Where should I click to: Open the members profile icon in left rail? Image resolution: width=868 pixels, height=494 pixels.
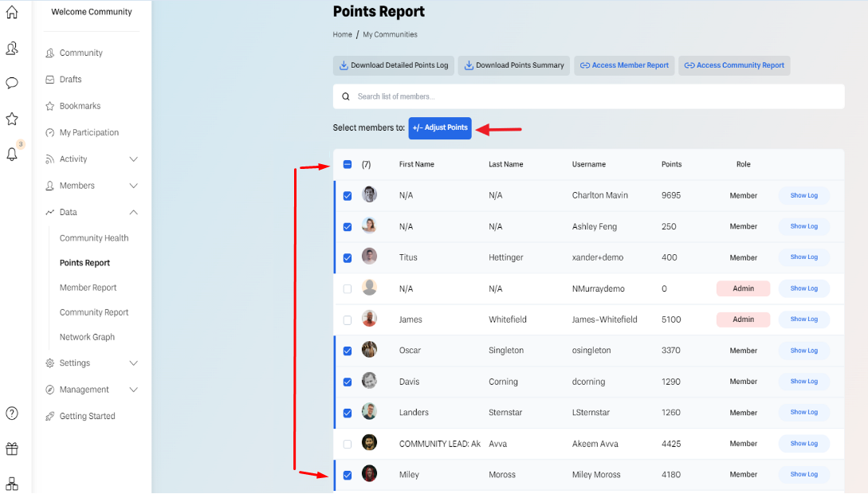[x=12, y=49]
